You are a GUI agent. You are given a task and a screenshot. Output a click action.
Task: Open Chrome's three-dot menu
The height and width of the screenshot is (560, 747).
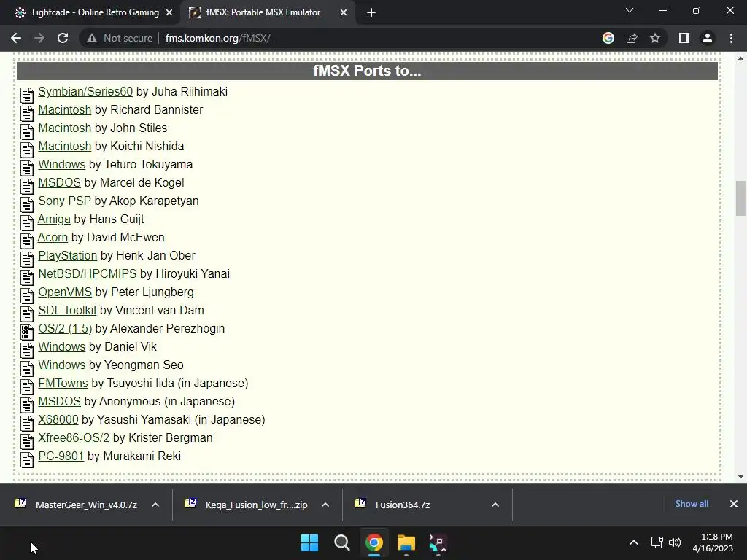coord(731,38)
